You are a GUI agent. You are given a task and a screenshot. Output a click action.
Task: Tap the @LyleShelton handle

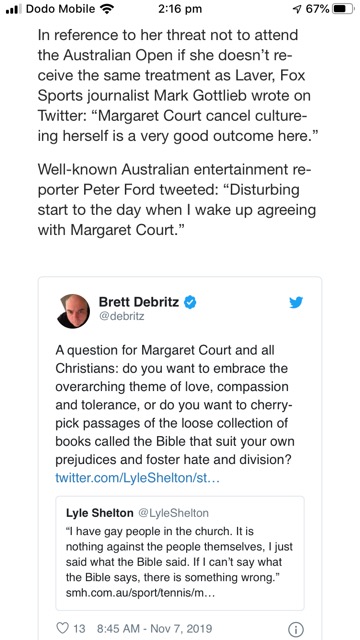click(173, 513)
